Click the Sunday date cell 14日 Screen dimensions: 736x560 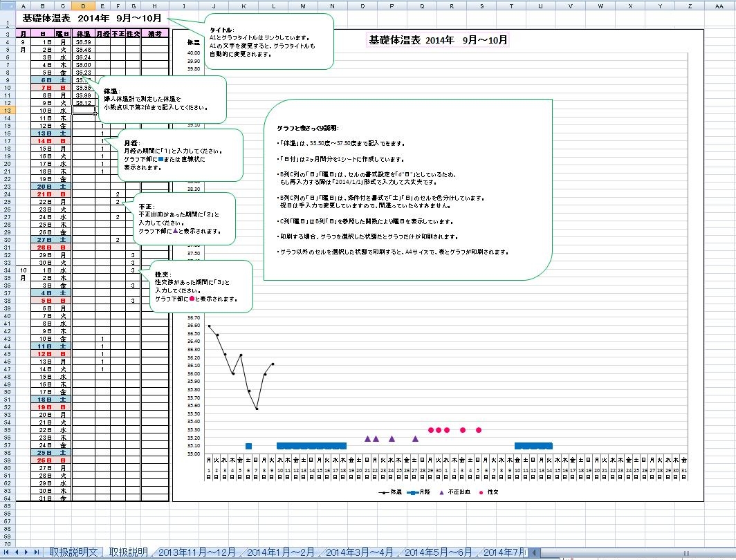point(43,141)
